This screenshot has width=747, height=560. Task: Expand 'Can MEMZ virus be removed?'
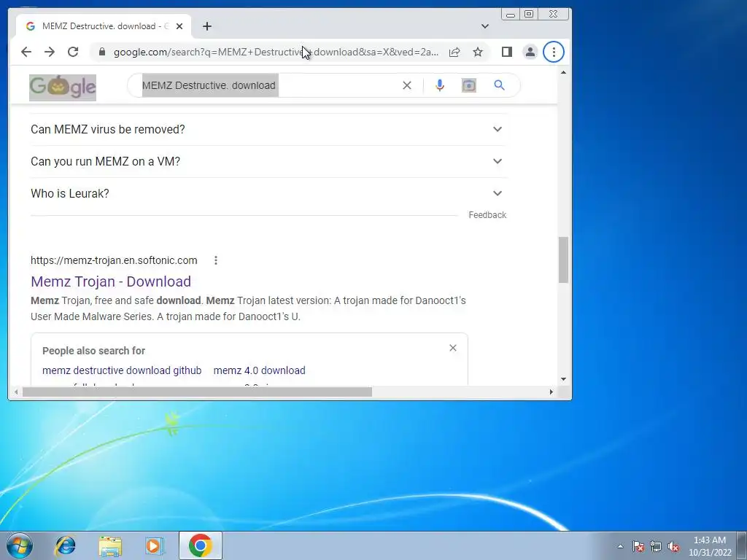click(x=268, y=129)
